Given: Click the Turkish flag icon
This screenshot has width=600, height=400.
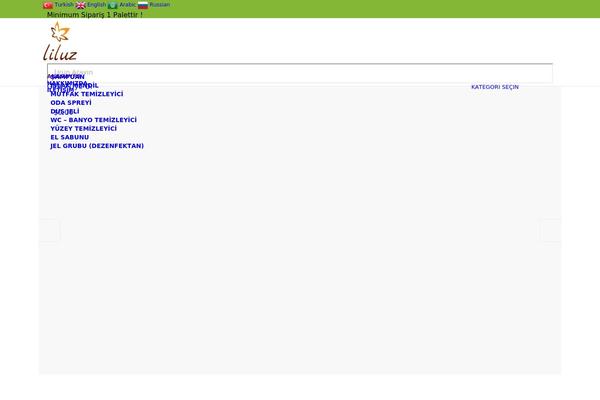Looking at the screenshot, I should coord(48,5).
